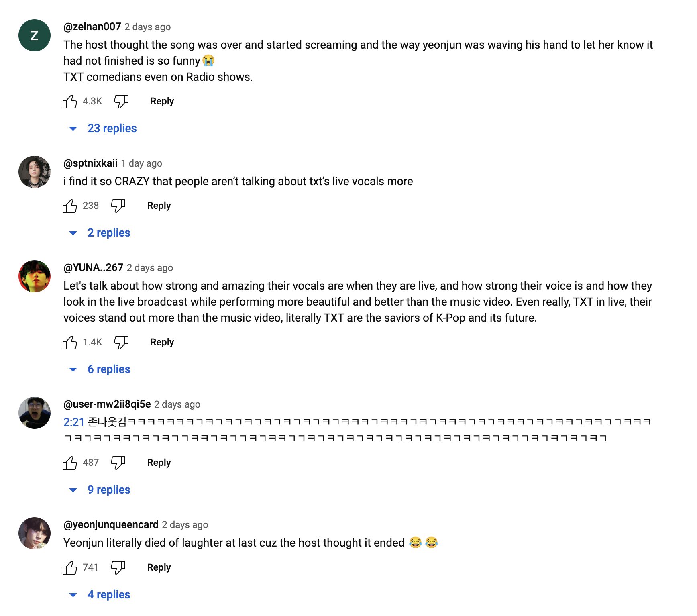
Task: Like the comment by @zelnan007
Action: 70,102
